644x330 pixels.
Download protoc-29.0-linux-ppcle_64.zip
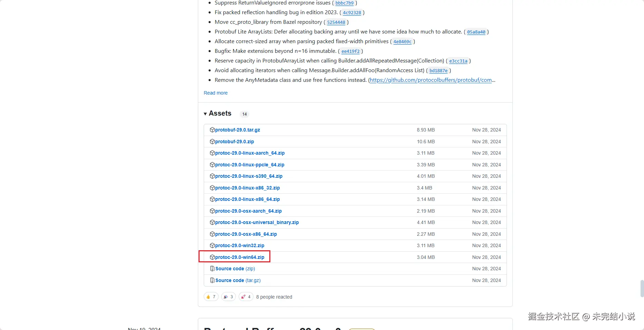coord(250,165)
